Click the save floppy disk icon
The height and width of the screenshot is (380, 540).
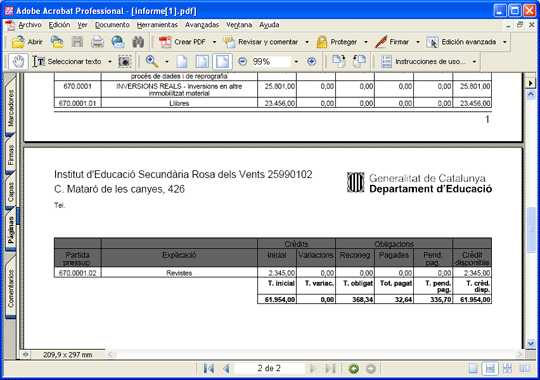pyautogui.click(x=77, y=42)
